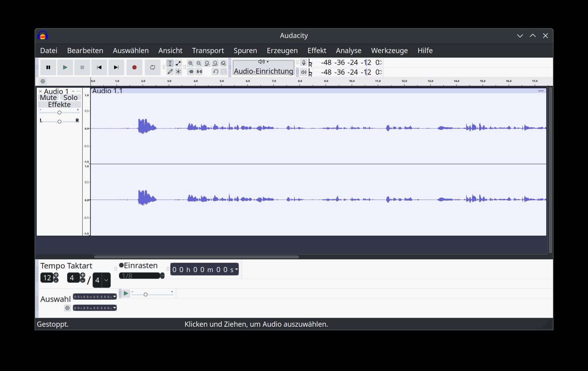Image resolution: width=588 pixels, height=371 pixels.
Task: Toggle the Loop playback button
Action: pyautogui.click(x=153, y=67)
